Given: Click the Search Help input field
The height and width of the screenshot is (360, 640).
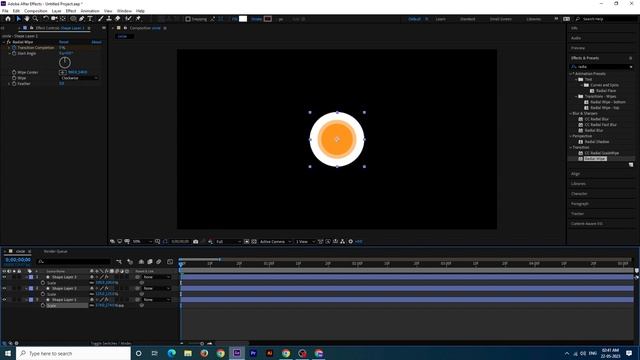Looking at the screenshot, I should tap(608, 19).
